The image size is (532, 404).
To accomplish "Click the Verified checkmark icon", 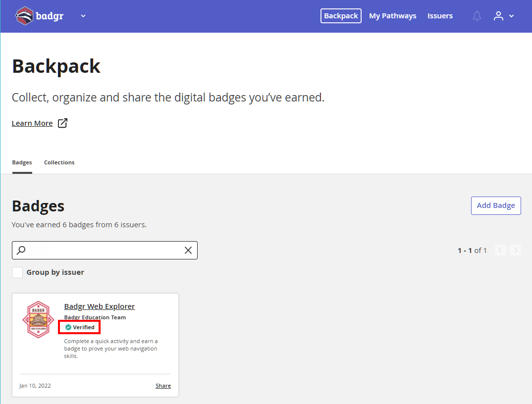I will (x=68, y=327).
